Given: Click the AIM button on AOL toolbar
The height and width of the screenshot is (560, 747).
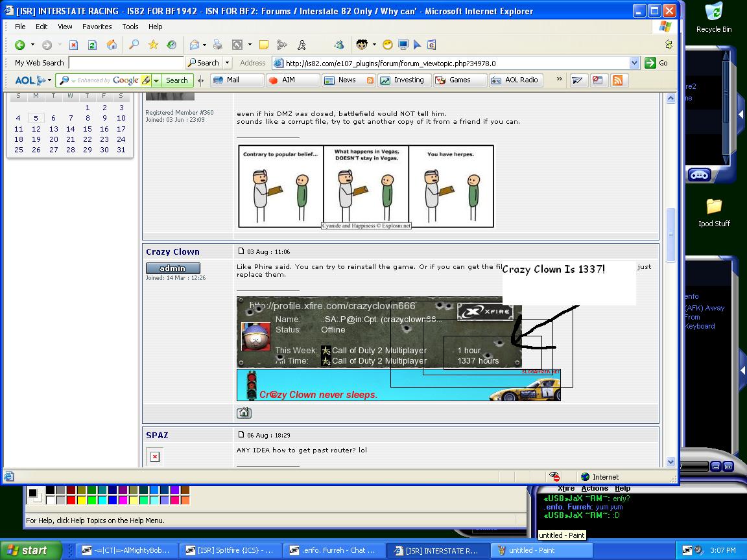Looking at the screenshot, I should (292, 80).
